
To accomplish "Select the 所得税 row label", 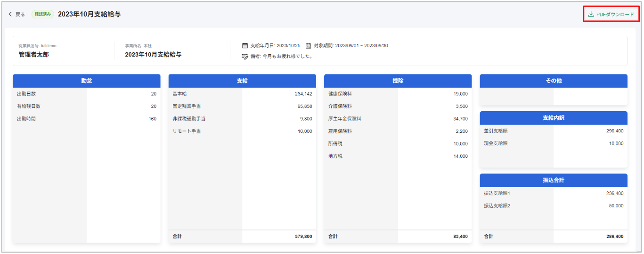I will [x=335, y=144].
